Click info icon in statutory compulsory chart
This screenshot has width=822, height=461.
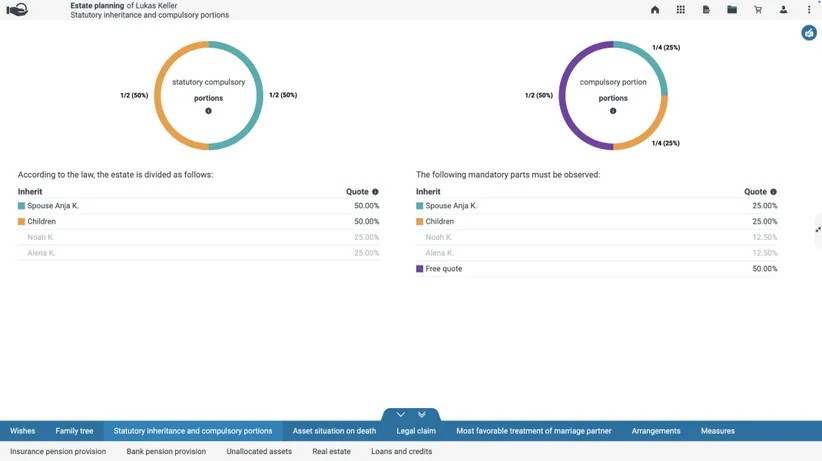[x=208, y=111]
